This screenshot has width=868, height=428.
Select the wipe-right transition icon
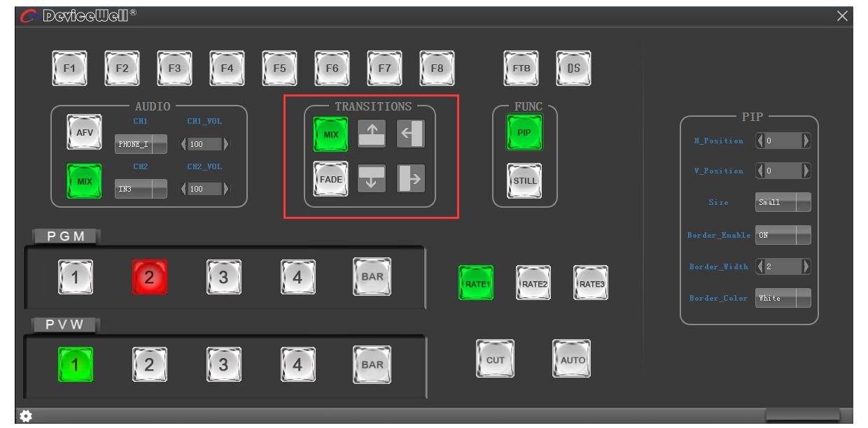(411, 178)
